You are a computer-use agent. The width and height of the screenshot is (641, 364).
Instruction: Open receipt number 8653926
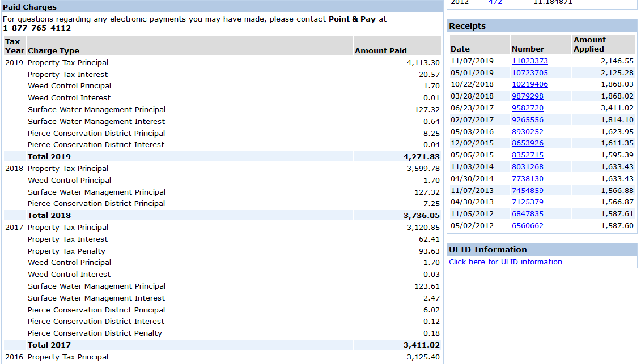pyautogui.click(x=527, y=143)
